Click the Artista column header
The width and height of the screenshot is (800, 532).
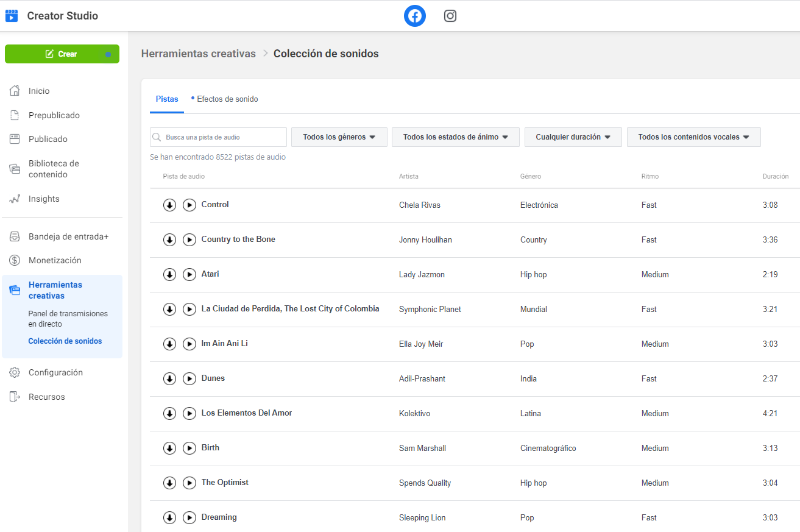pyautogui.click(x=409, y=177)
